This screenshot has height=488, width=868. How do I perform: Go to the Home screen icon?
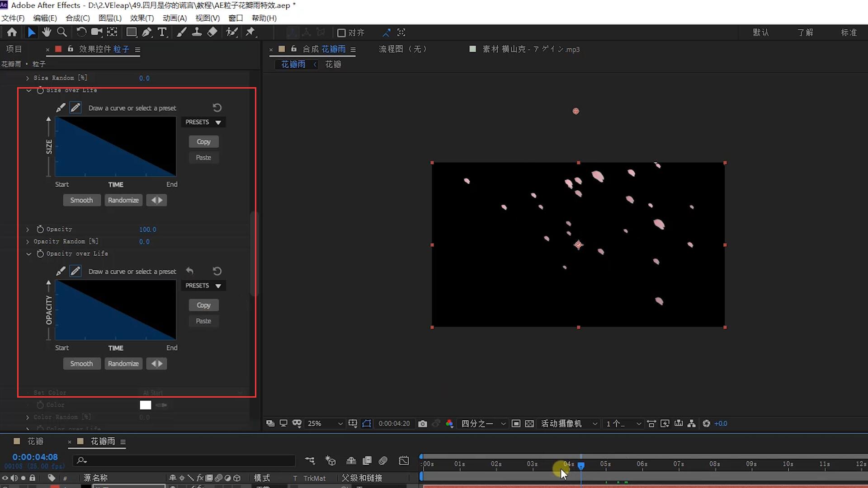[x=12, y=32]
